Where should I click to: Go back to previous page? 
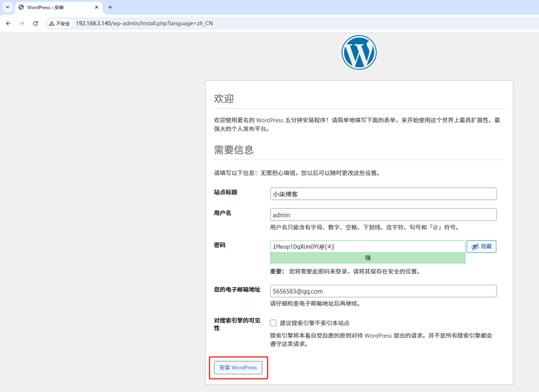[9, 23]
